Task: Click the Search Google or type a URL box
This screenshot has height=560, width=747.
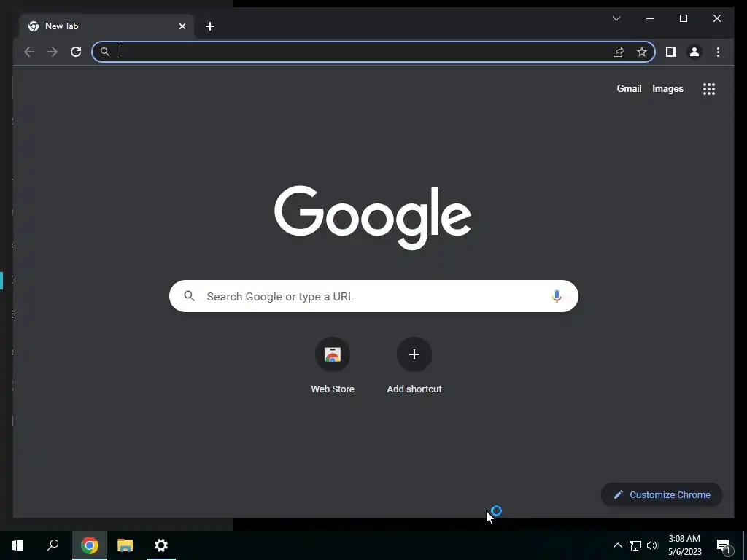Action: [373, 296]
